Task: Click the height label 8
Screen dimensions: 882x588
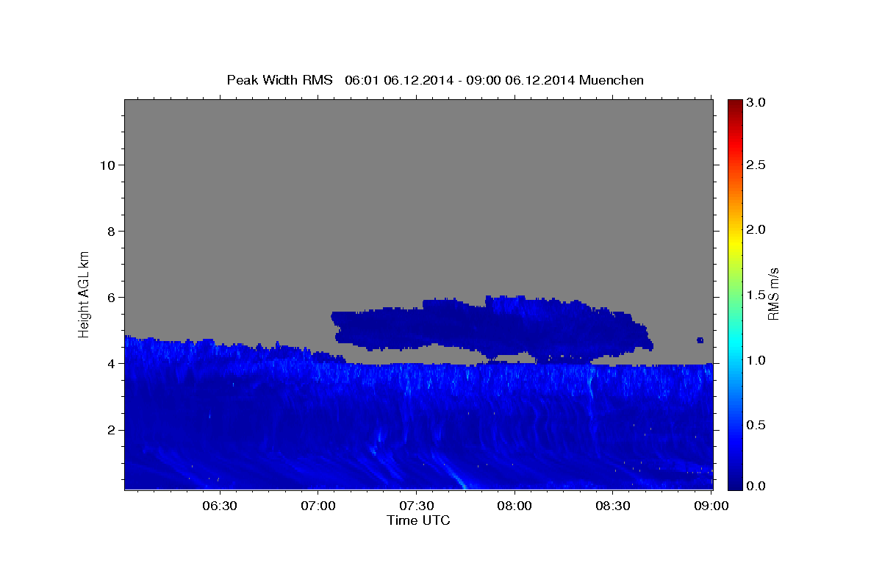Action: pos(110,231)
